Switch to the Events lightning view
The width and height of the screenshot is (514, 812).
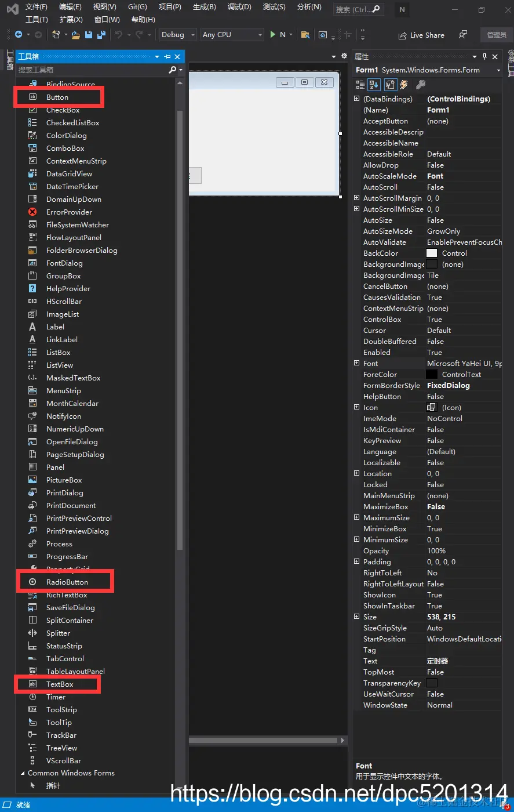point(404,85)
